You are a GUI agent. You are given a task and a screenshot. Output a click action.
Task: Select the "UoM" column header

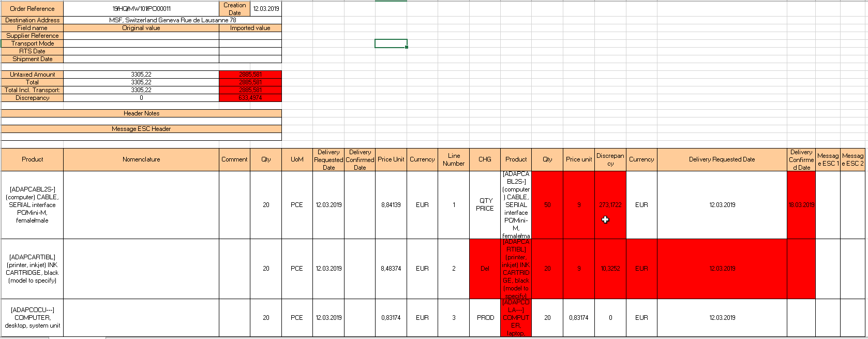297,159
